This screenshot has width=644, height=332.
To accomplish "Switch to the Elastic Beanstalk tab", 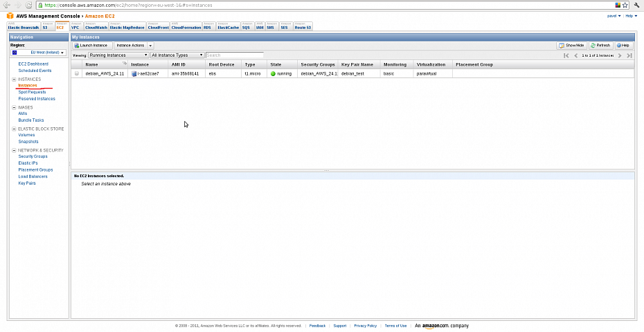I will (24, 26).
